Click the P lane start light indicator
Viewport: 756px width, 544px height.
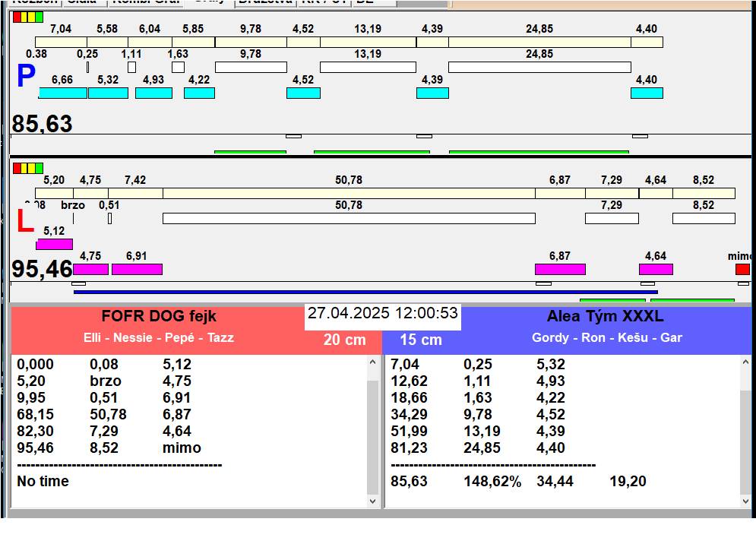point(28,17)
